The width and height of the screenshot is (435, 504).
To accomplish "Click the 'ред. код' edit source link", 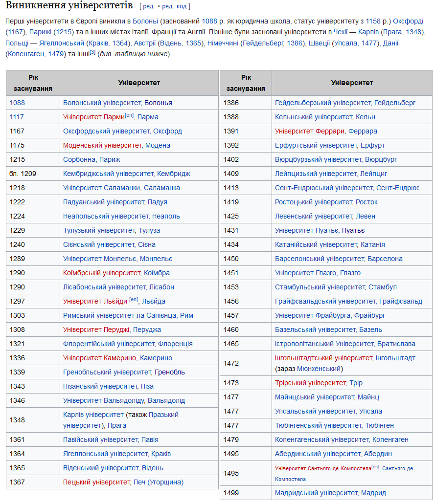I will 174,6.
